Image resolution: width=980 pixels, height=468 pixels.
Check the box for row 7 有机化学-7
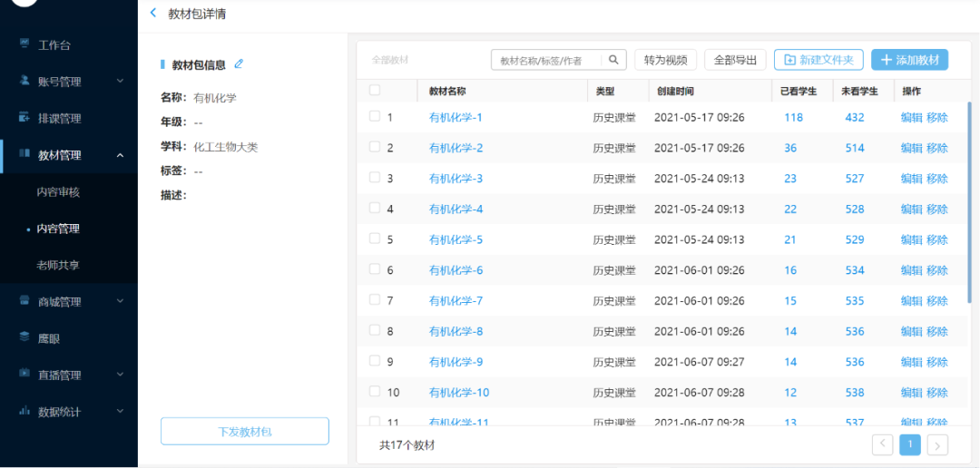(x=375, y=300)
